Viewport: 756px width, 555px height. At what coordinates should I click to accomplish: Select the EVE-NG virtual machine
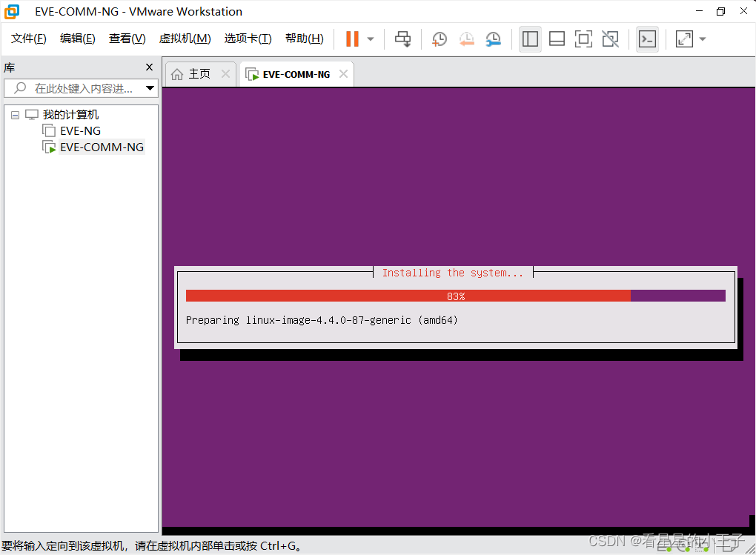80,130
